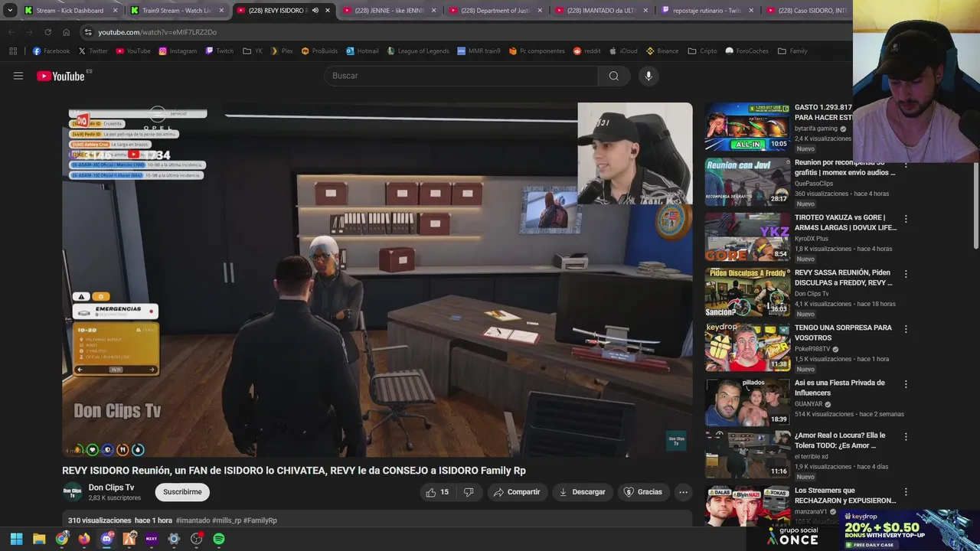Mute the REVY ISIDORO tab audio icon
980x551 pixels.
pos(315,11)
